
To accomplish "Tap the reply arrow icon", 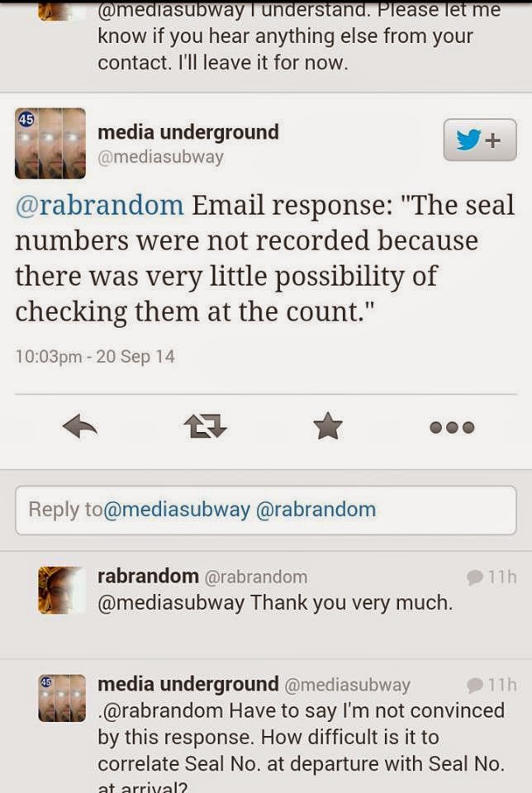I will click(80, 426).
